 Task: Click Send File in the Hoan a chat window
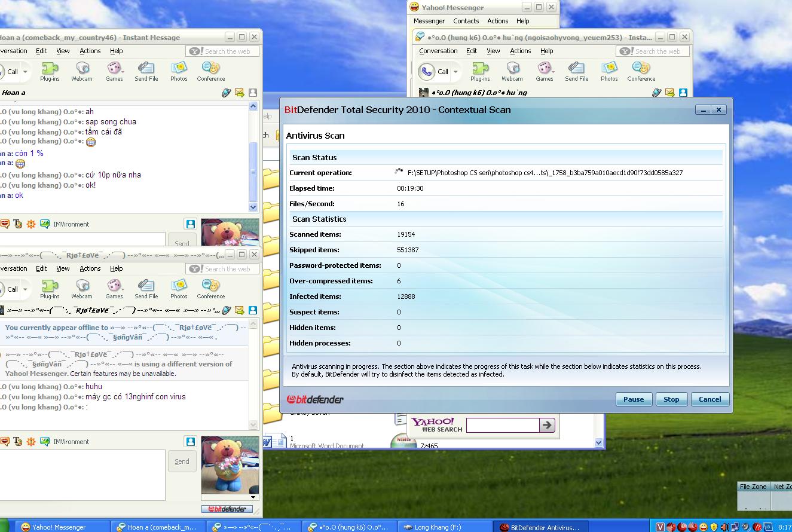tap(146, 71)
